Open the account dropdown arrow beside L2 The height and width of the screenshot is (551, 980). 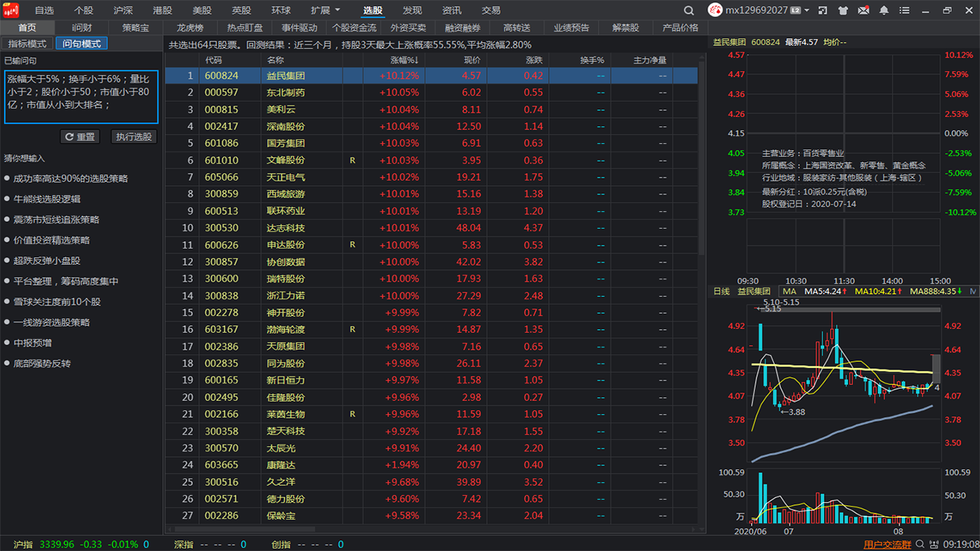coord(807,11)
